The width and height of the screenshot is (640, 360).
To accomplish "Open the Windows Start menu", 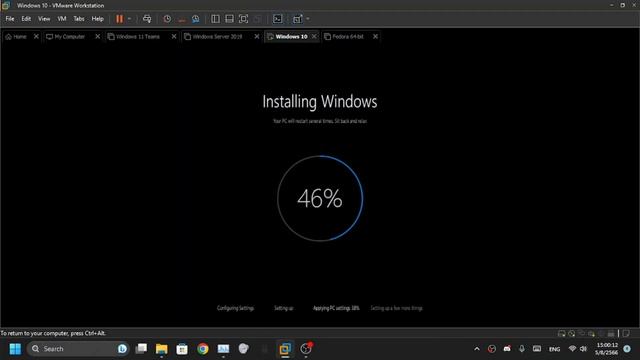I will (x=15, y=349).
